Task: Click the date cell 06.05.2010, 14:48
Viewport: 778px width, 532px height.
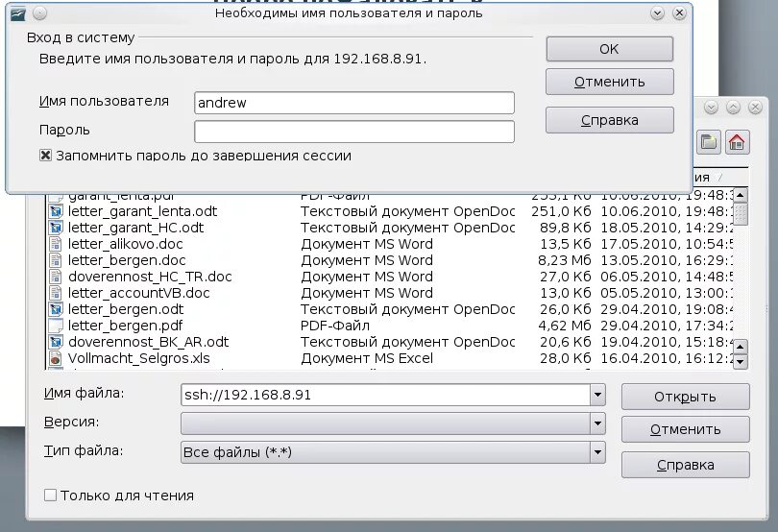Action: point(667,277)
